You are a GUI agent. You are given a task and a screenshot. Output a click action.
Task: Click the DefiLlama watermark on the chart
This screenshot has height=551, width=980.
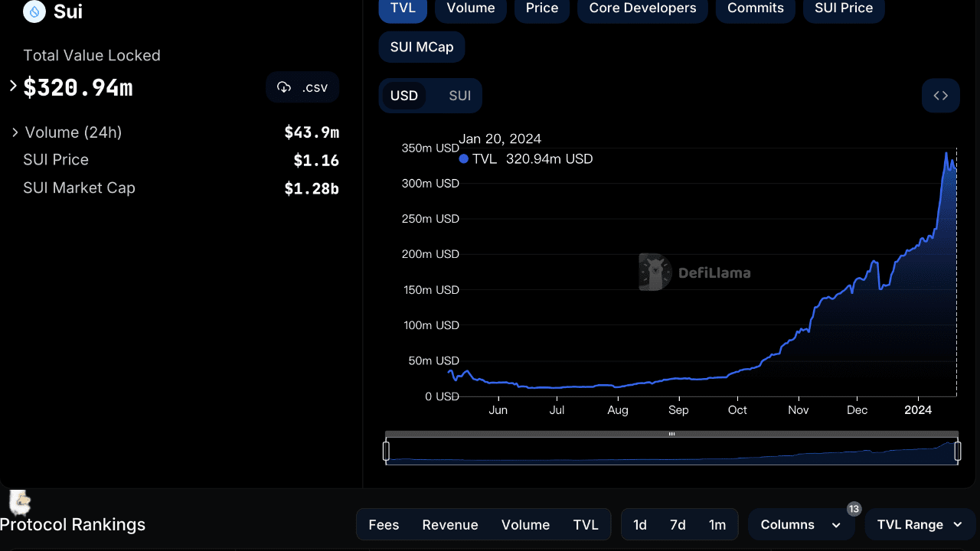pyautogui.click(x=693, y=272)
